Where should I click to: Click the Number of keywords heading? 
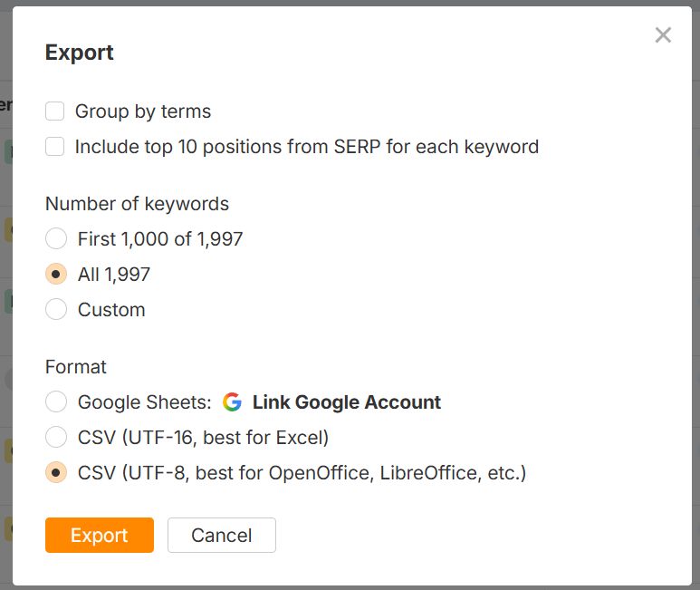[x=137, y=204]
